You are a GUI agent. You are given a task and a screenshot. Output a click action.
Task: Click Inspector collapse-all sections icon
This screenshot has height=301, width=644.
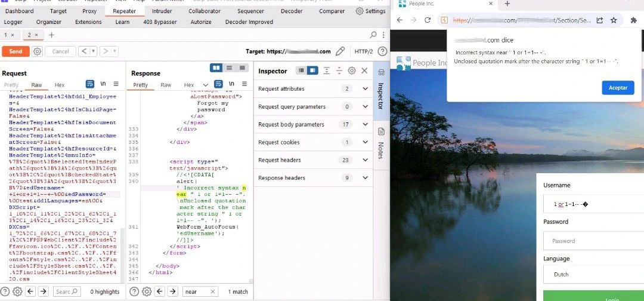[339, 70]
